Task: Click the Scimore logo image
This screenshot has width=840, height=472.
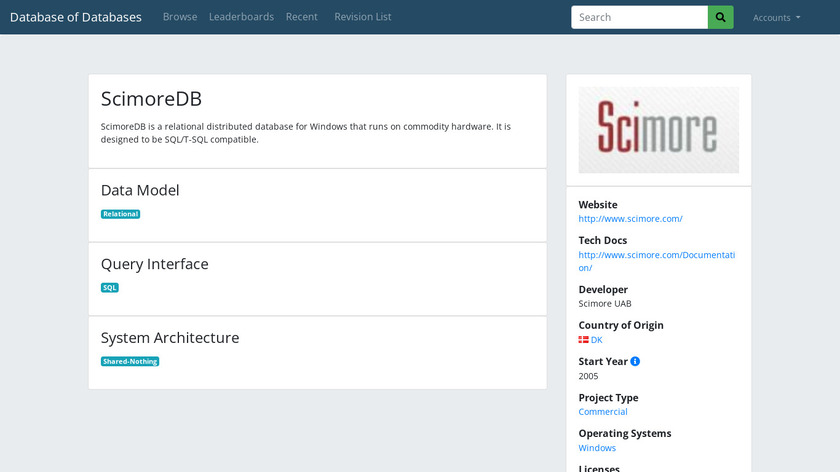Action: (658, 130)
